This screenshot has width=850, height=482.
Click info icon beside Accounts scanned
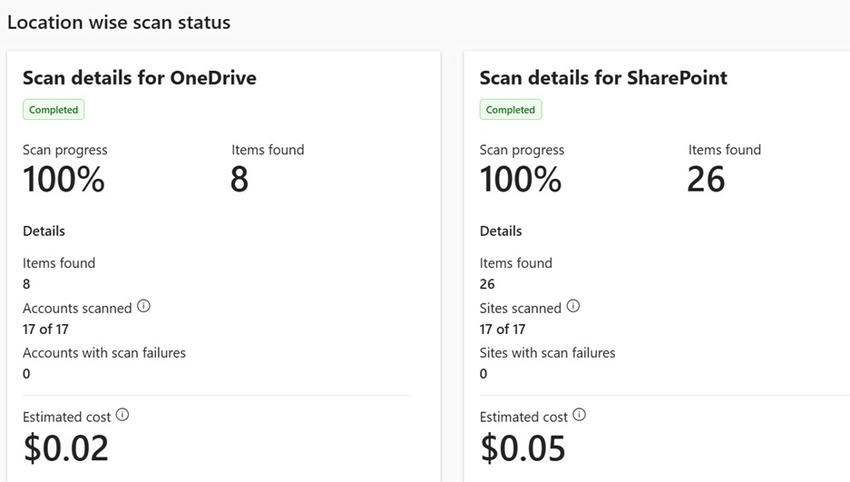(143, 307)
